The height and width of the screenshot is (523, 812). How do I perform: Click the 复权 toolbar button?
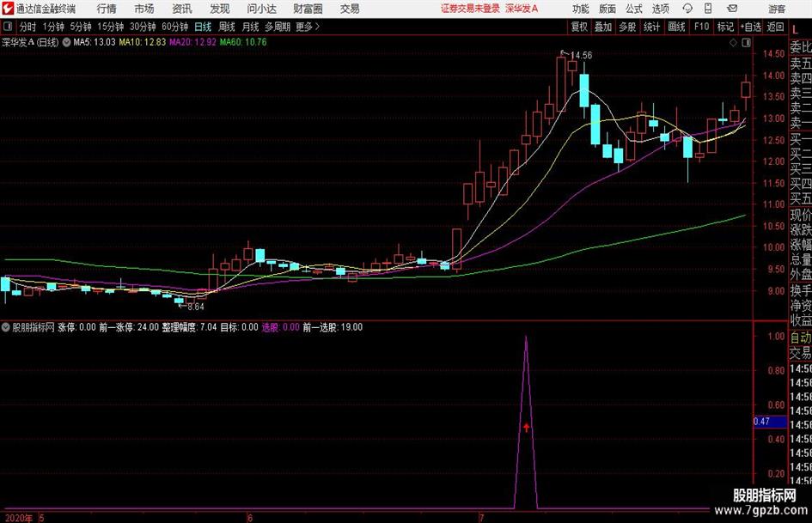[x=579, y=27]
